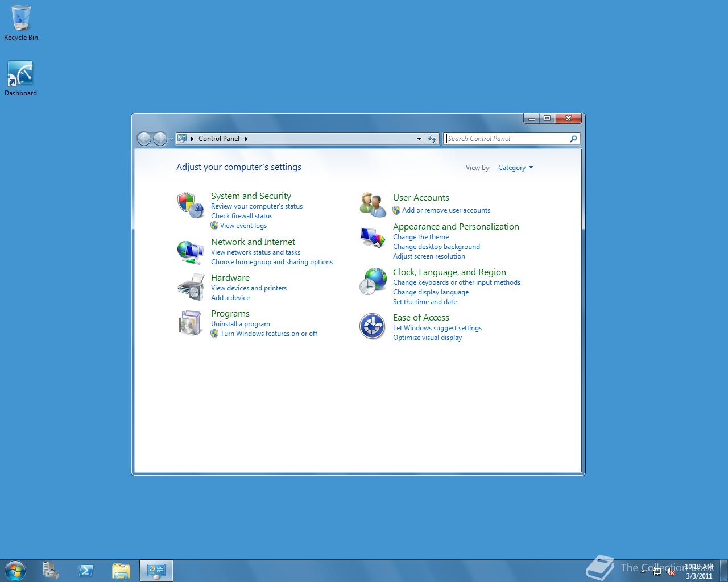Click Choose homegroup and sharing options

point(272,262)
